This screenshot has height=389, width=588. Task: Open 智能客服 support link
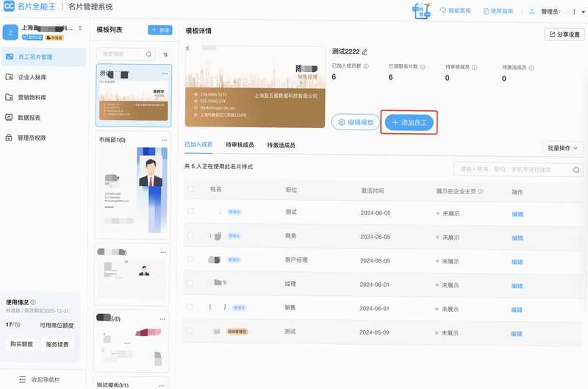point(456,11)
